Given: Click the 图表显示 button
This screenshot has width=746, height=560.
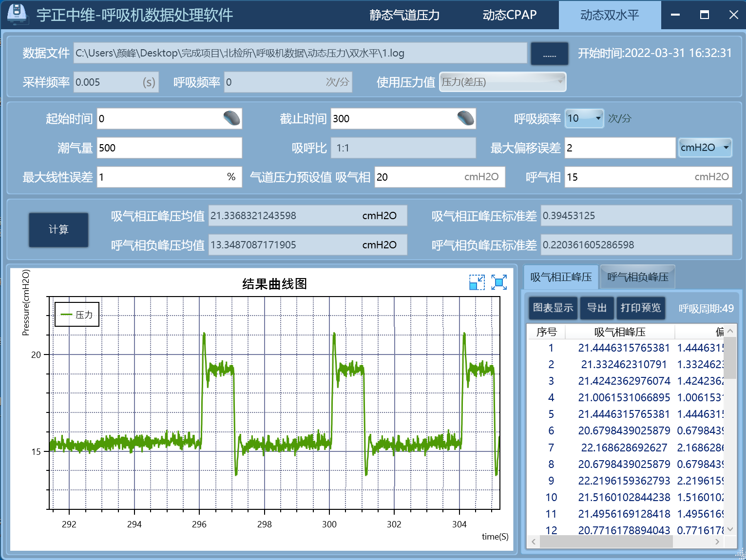Looking at the screenshot, I should 553,308.
